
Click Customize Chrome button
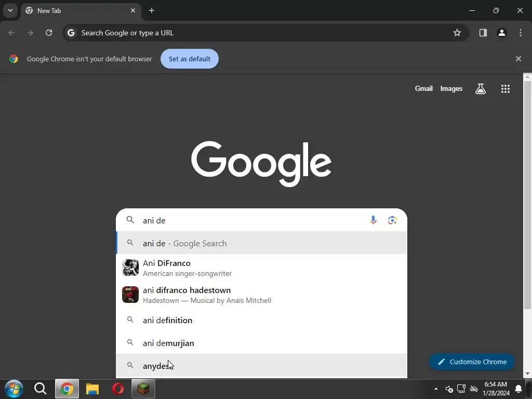pos(472,362)
